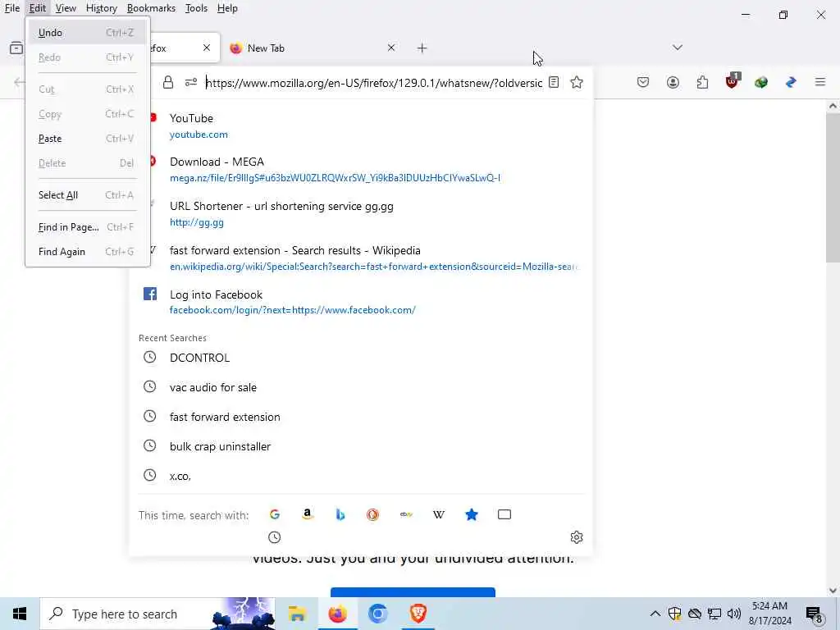Select recent search vac audio for sale
The image size is (840, 630).
point(361,387)
